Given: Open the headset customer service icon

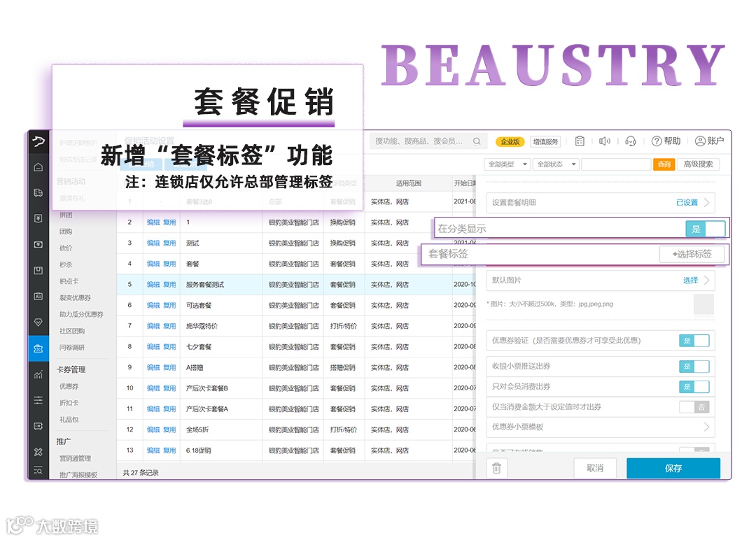Looking at the screenshot, I should (631, 141).
